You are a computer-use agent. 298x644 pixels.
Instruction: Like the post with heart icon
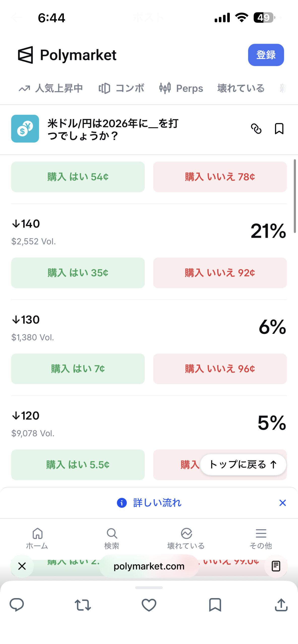pos(149,605)
